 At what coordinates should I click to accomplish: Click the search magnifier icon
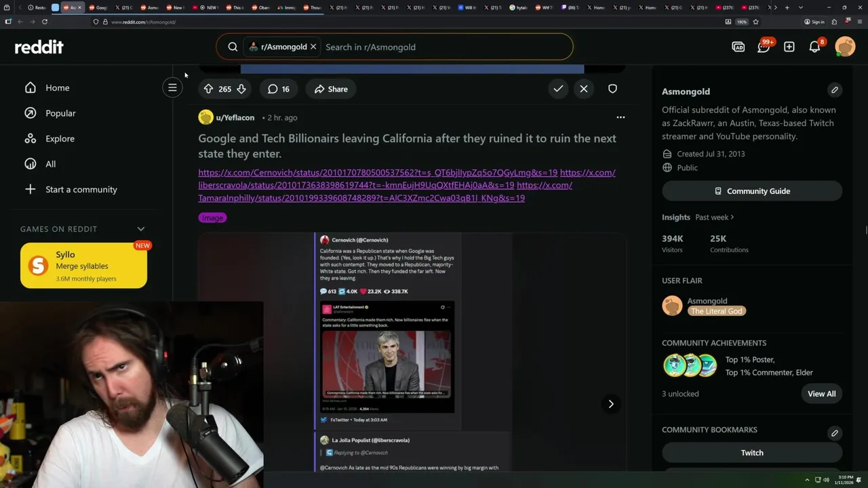(x=233, y=47)
